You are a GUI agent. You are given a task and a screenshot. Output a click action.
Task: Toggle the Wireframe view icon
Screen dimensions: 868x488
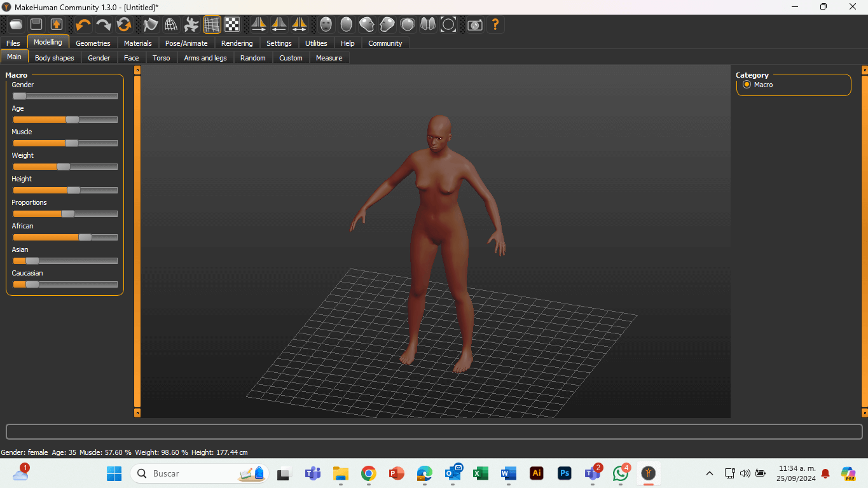[x=171, y=25]
